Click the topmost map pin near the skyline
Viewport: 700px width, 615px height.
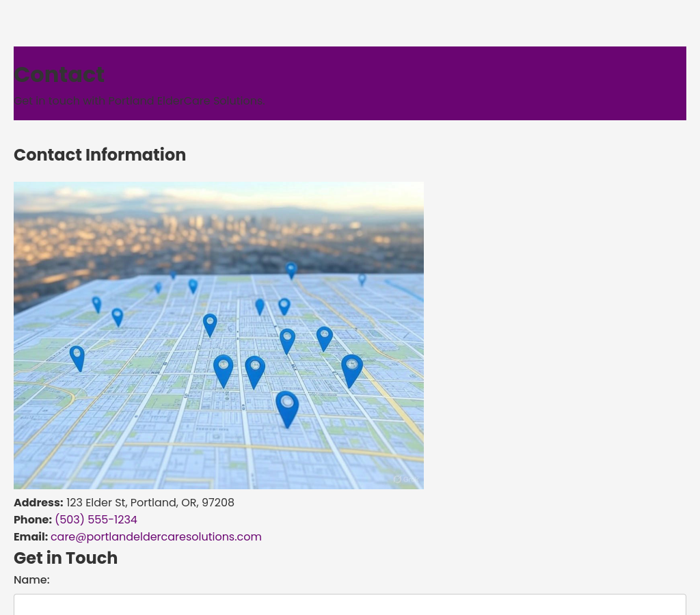[291, 269]
